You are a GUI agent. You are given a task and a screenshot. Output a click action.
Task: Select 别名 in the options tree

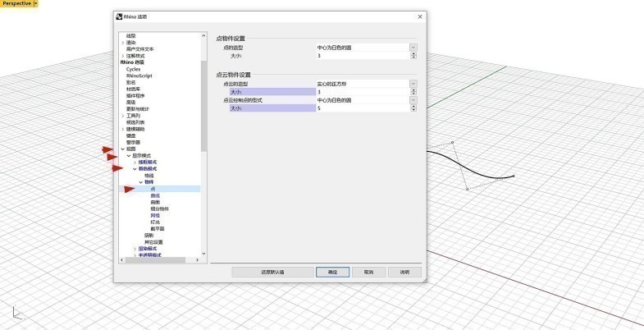130,82
